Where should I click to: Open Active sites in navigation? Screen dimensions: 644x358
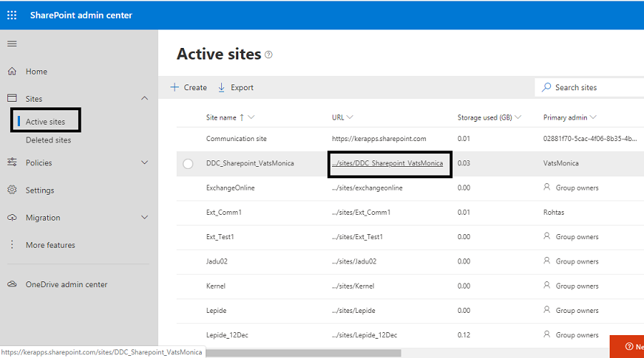click(45, 122)
